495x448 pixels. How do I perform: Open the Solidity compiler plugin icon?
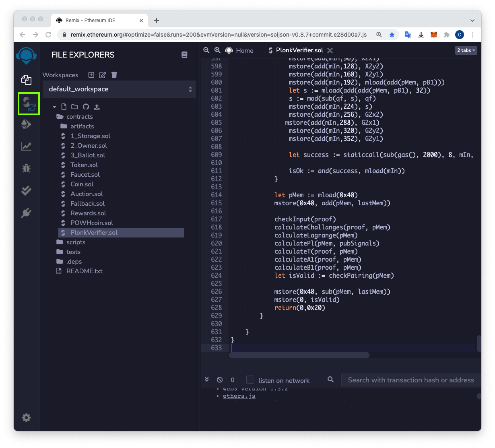click(29, 103)
